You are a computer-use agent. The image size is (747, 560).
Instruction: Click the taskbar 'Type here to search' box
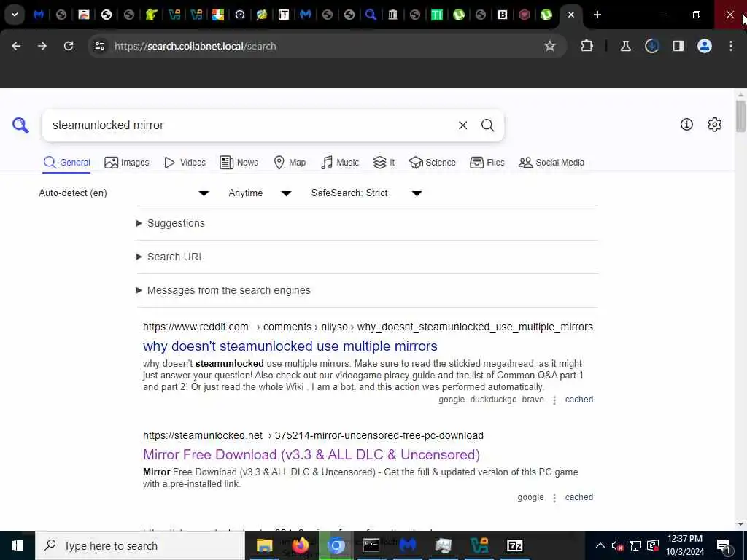[x=140, y=545]
